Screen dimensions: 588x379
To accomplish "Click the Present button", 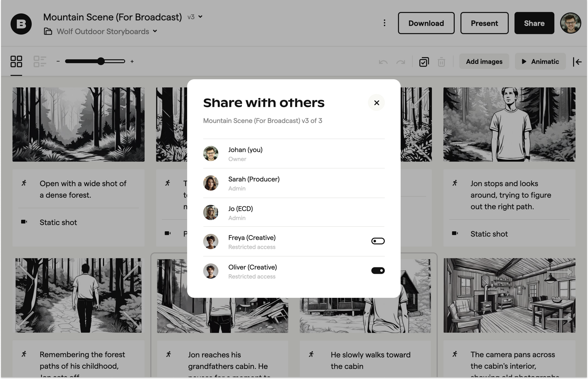I will (484, 23).
